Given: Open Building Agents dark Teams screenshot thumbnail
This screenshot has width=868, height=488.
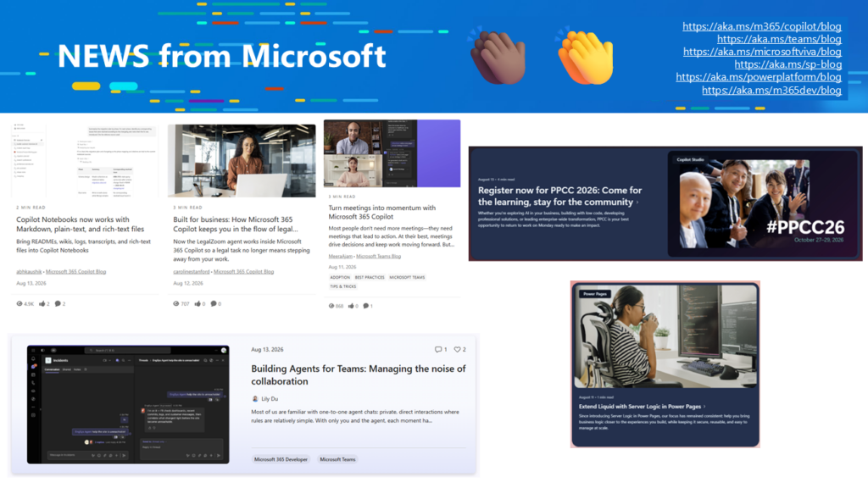Looking at the screenshot, I should (x=128, y=404).
